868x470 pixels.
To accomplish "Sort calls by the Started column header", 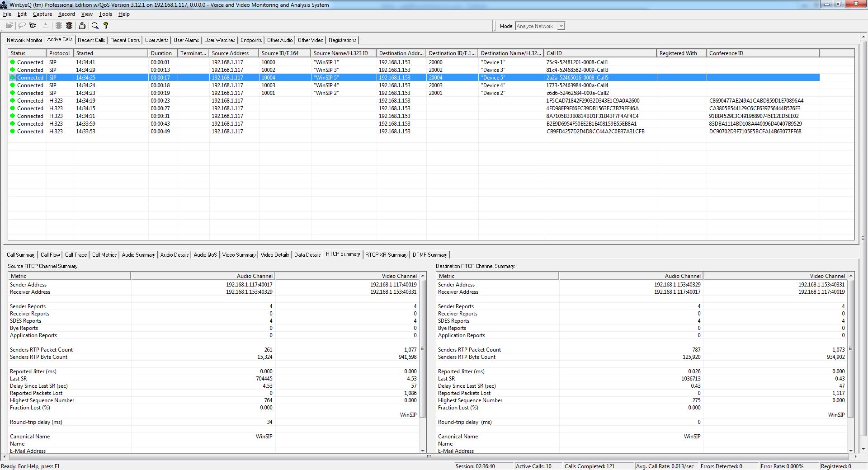I will coord(111,53).
